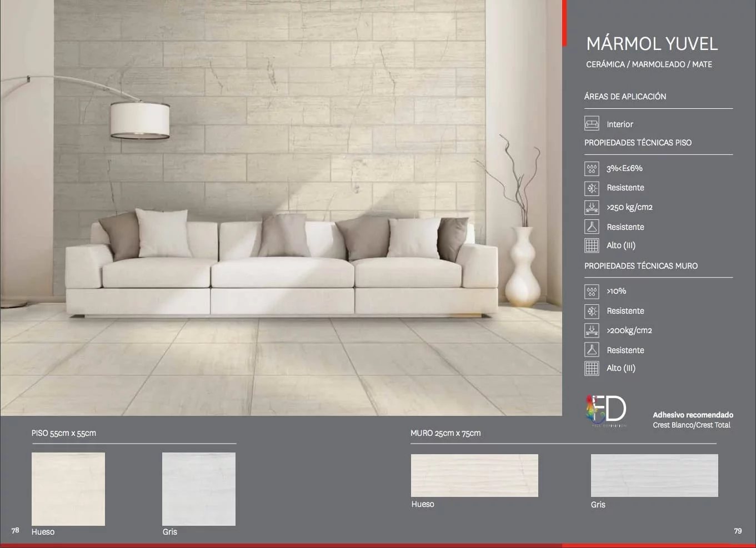Pick the Hueso wall tile swatch 25cm x 75cm

click(x=474, y=475)
